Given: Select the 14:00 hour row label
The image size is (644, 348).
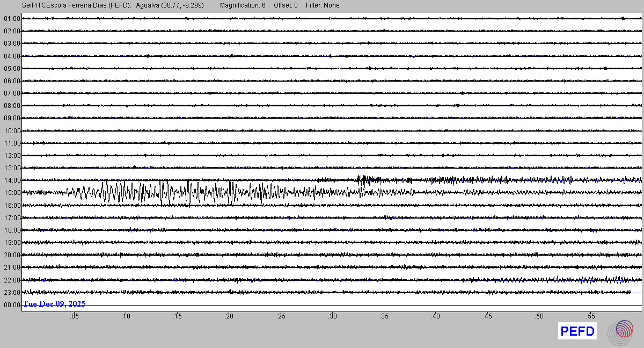Looking at the screenshot, I should [x=11, y=180].
